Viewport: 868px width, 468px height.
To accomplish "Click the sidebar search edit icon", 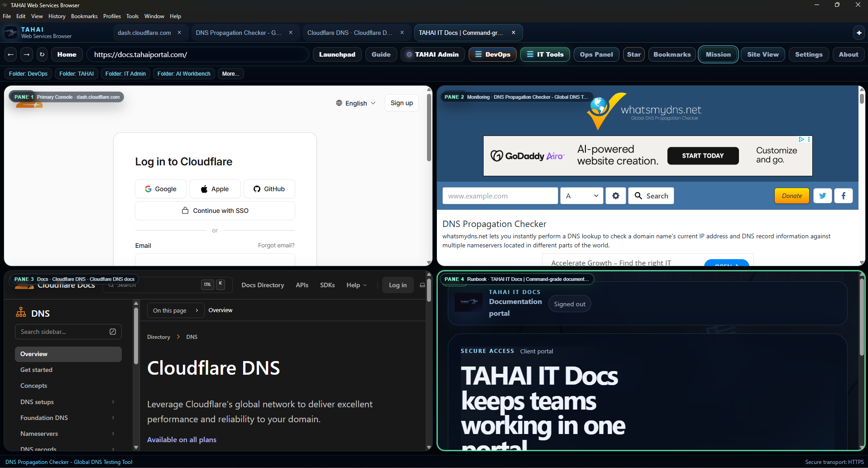I will (113, 332).
